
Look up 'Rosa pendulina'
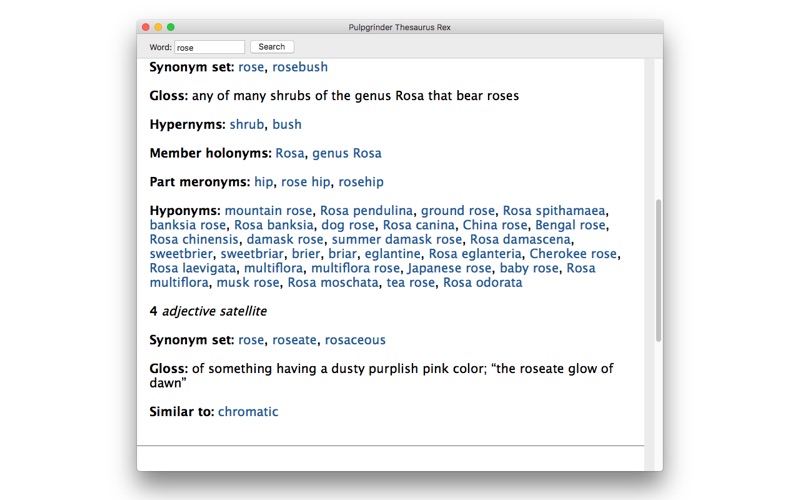(366, 211)
